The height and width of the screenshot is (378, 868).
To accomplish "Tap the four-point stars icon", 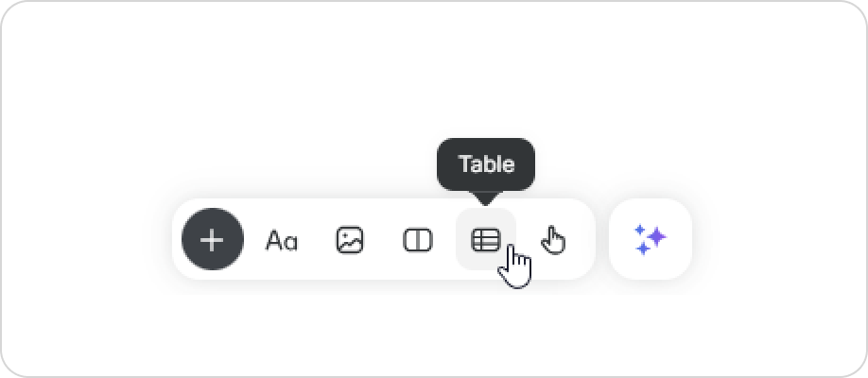I will [x=651, y=239].
